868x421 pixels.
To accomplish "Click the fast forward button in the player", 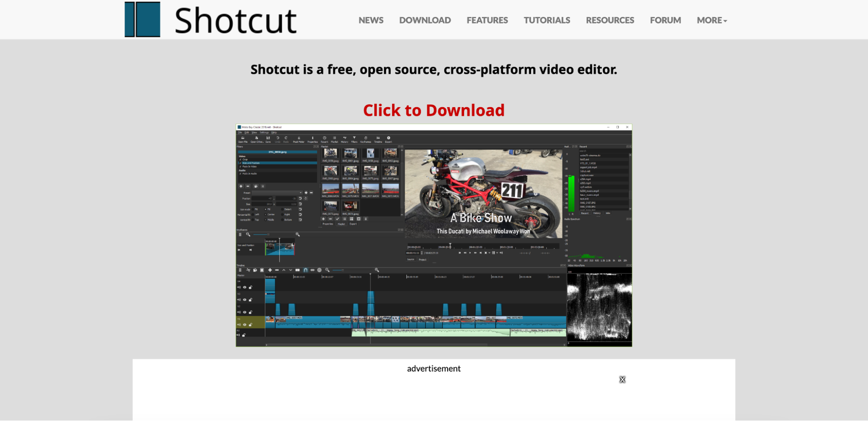I will [475, 253].
